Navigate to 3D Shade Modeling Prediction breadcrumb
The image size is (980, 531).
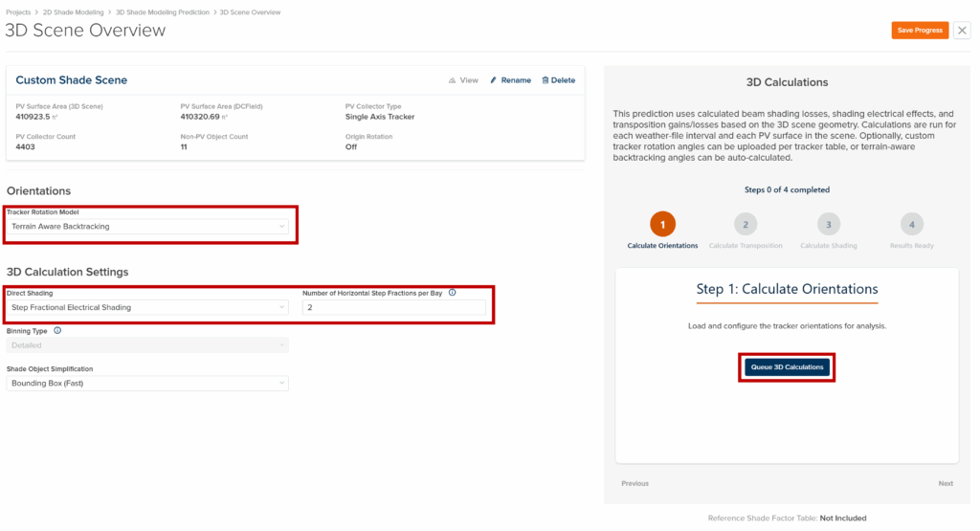(x=162, y=11)
